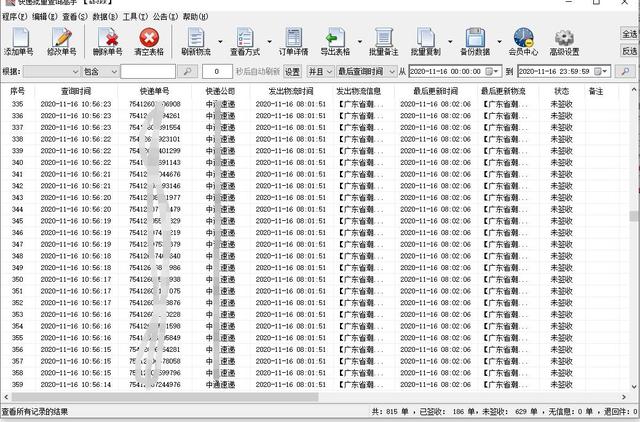
Task: Click the 批量备注 batch remark icon
Action: 383,41
